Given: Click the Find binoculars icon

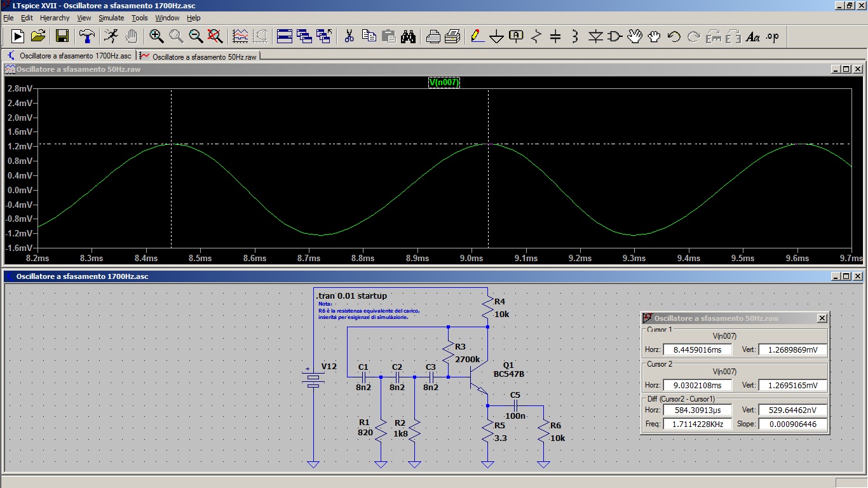Looking at the screenshot, I should coord(408,36).
